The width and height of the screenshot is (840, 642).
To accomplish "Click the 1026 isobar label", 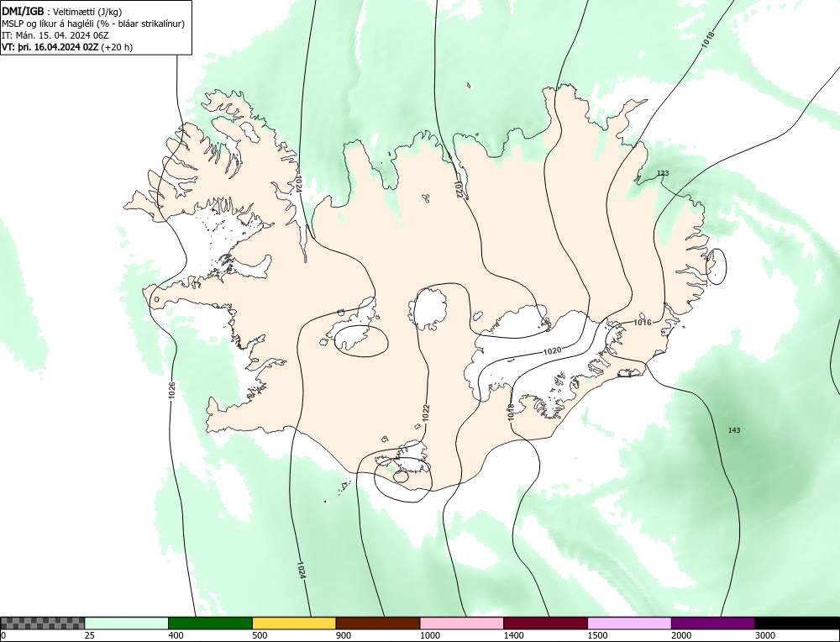I will tap(172, 390).
